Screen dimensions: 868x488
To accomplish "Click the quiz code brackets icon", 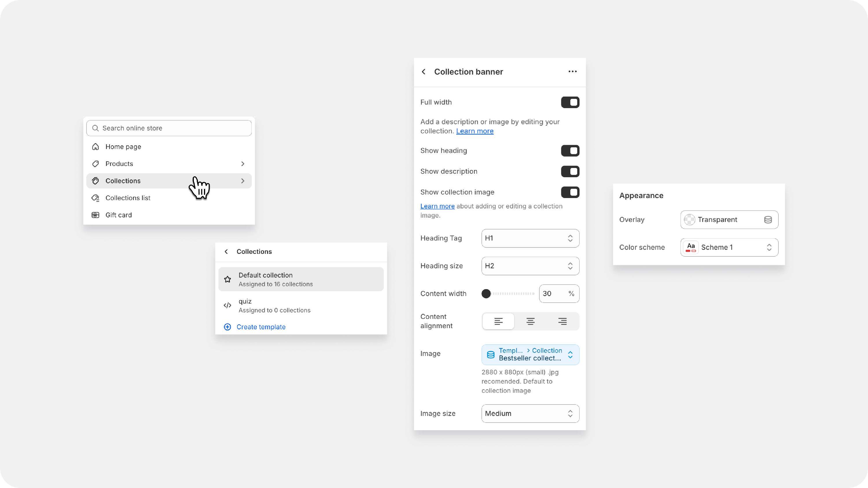I will [227, 306].
